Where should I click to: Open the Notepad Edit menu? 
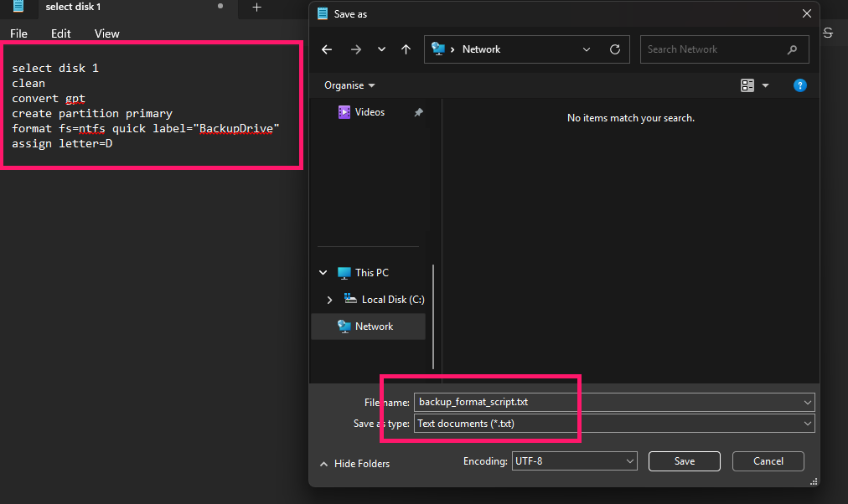click(x=60, y=33)
